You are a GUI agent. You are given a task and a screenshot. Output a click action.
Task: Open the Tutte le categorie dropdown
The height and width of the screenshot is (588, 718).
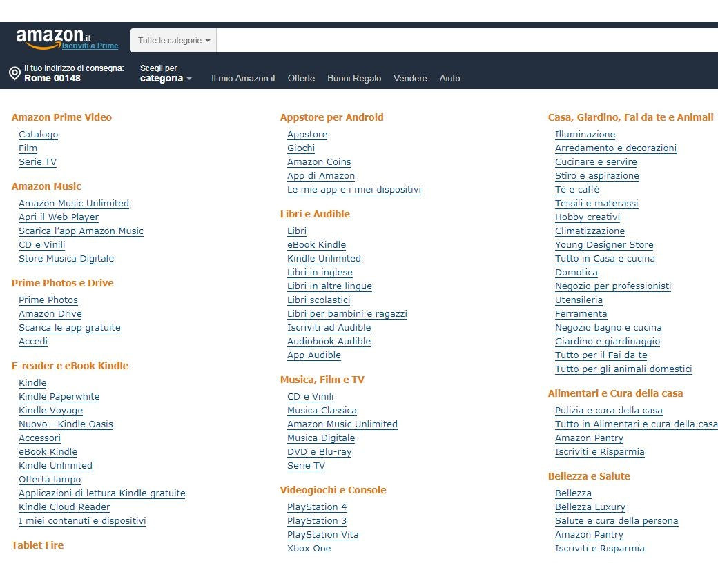point(173,40)
